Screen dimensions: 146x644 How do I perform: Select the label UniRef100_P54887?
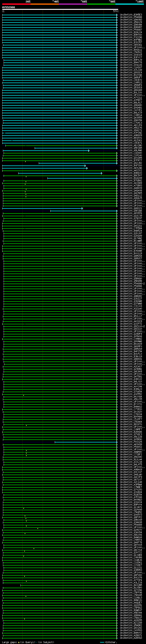pyautogui.click(x=131, y=30)
